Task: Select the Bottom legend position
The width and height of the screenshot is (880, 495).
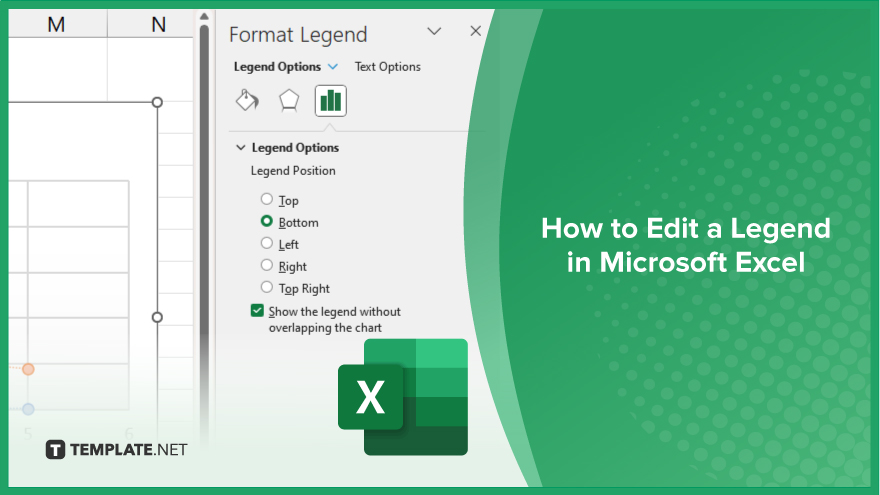Action: point(267,221)
